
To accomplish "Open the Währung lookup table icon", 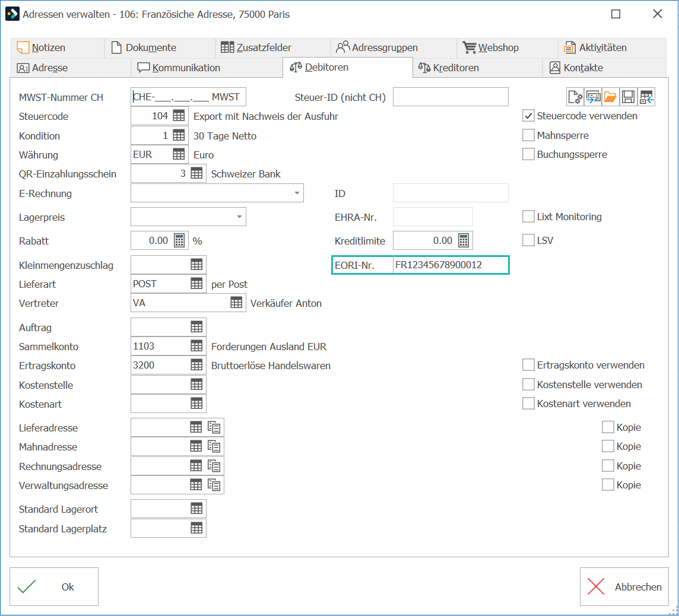I will [179, 154].
